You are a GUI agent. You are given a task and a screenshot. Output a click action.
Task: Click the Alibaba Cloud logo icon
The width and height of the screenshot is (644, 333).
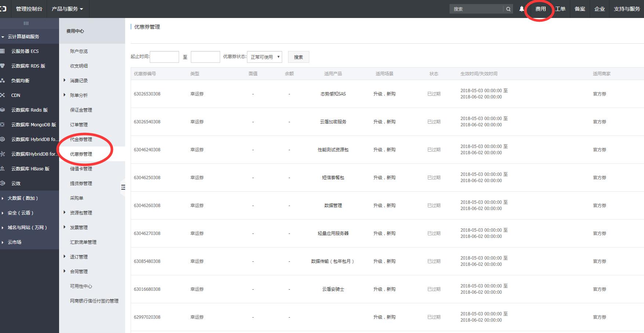click(3, 8)
